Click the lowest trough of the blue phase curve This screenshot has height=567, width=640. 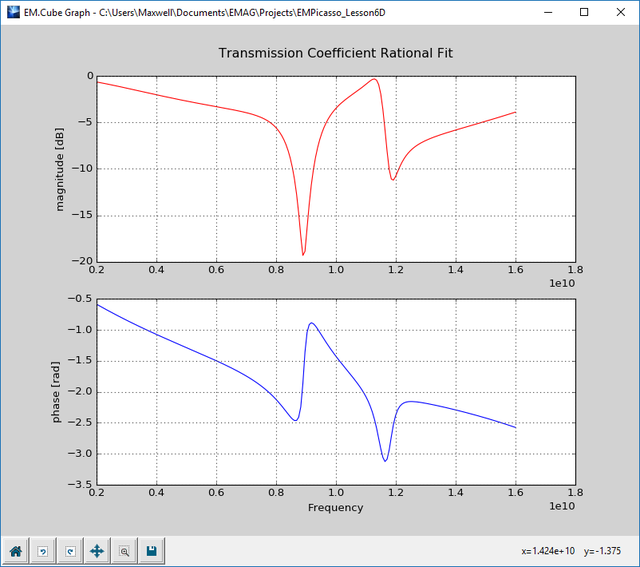(x=385, y=461)
